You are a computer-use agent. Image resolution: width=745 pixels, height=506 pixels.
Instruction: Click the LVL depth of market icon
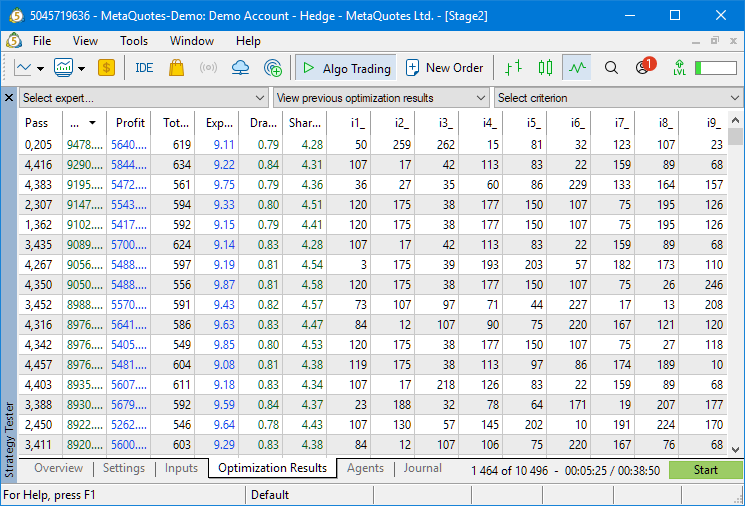coord(679,68)
